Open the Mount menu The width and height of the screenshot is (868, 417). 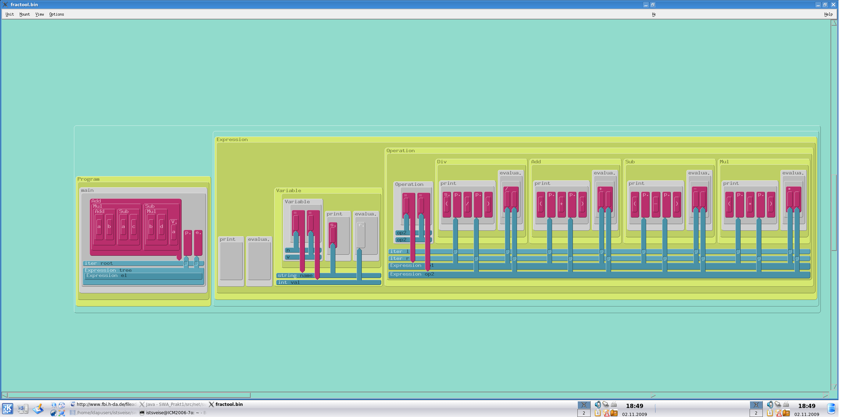pyautogui.click(x=24, y=14)
